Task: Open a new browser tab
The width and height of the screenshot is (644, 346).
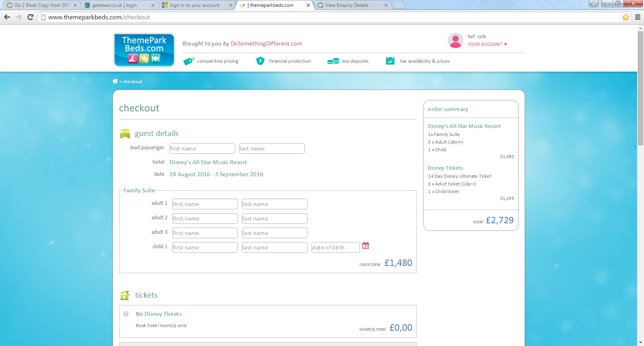Action: coord(398,5)
